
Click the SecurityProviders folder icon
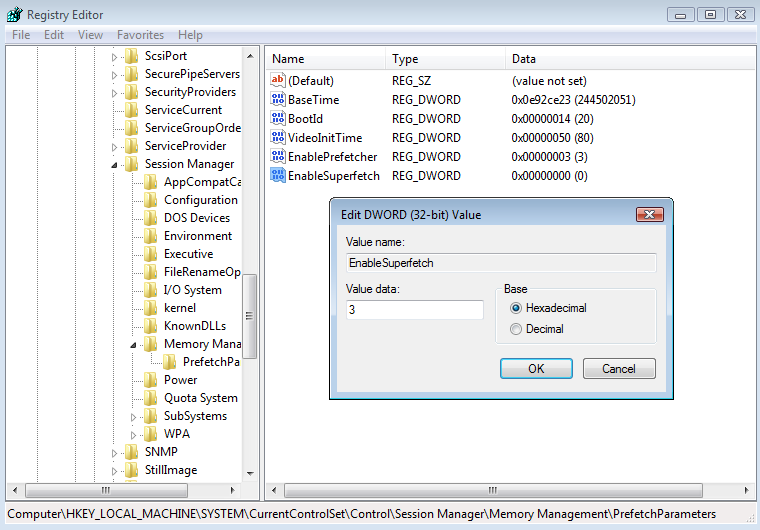[131, 92]
